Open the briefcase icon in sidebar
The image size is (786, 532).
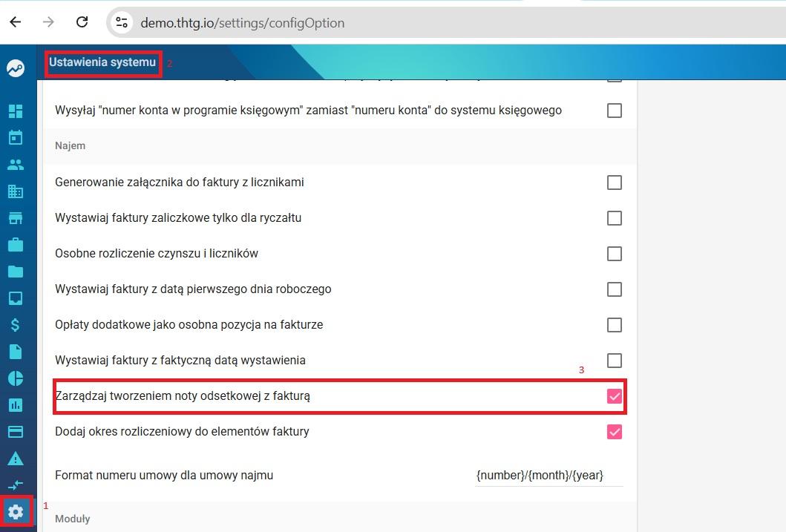[x=16, y=244]
